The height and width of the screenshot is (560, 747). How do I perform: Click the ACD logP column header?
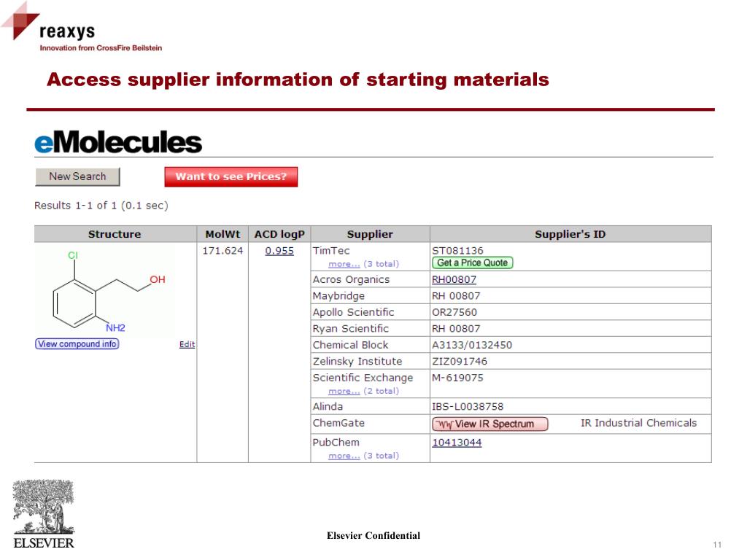[279, 234]
